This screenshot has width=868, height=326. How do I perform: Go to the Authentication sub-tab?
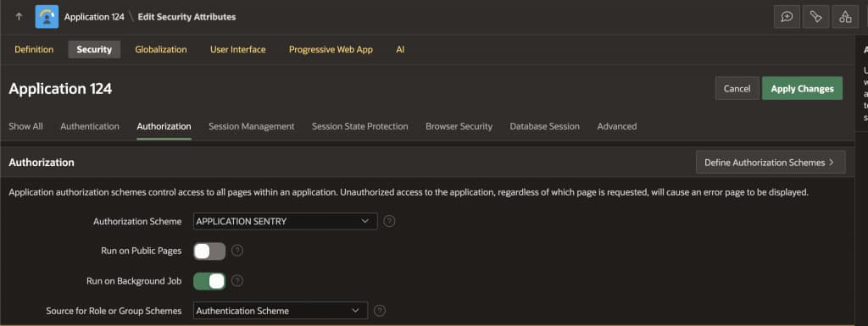(90, 126)
